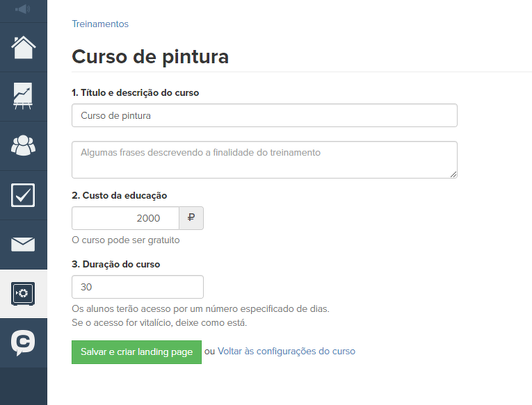
Task: Go to the Treinamentos breadcrumb link
Action: click(100, 24)
